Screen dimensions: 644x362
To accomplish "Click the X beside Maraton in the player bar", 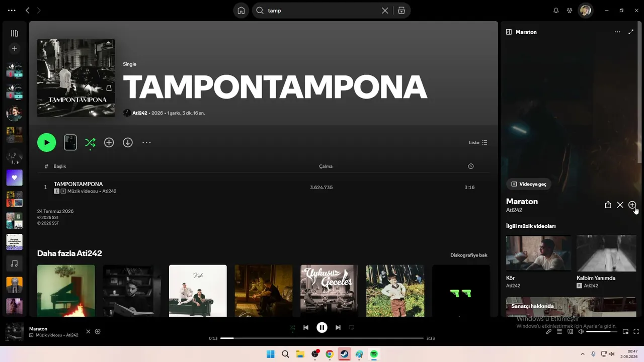I will [88, 331].
